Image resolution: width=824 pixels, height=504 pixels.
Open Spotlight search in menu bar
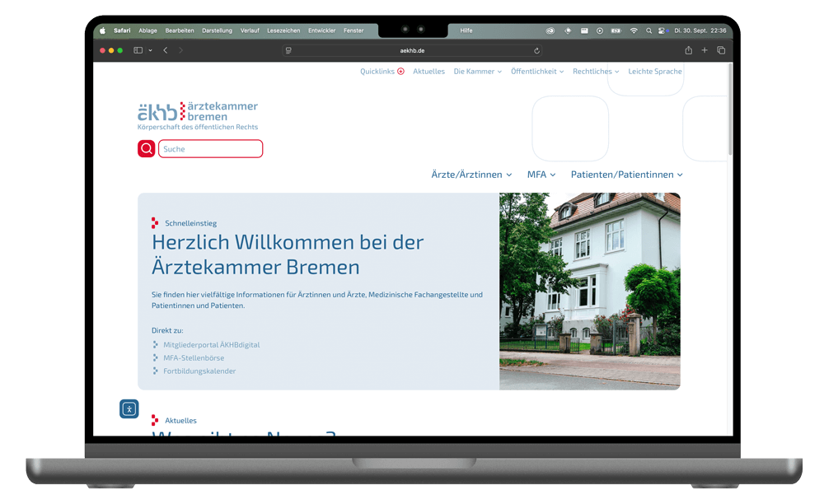648,30
